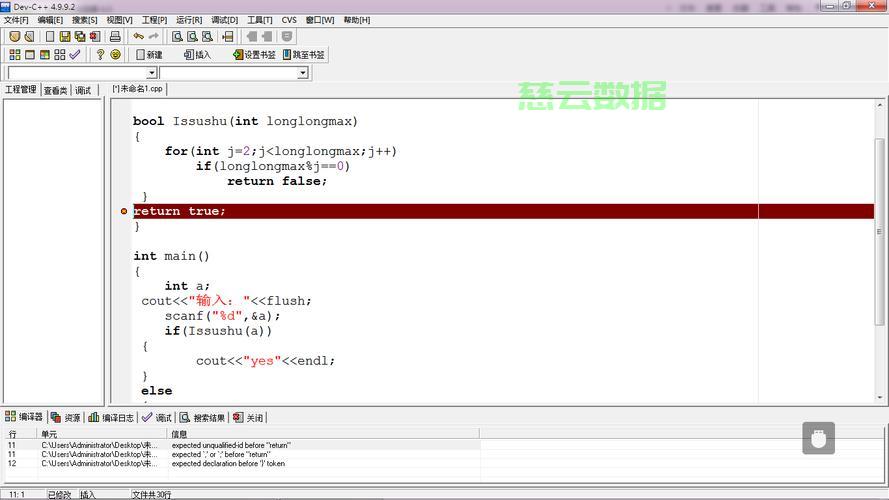Viewport: 889px width, 500px height.
Task: Toggle the breakpoint marker on the return true line
Action: (124, 211)
